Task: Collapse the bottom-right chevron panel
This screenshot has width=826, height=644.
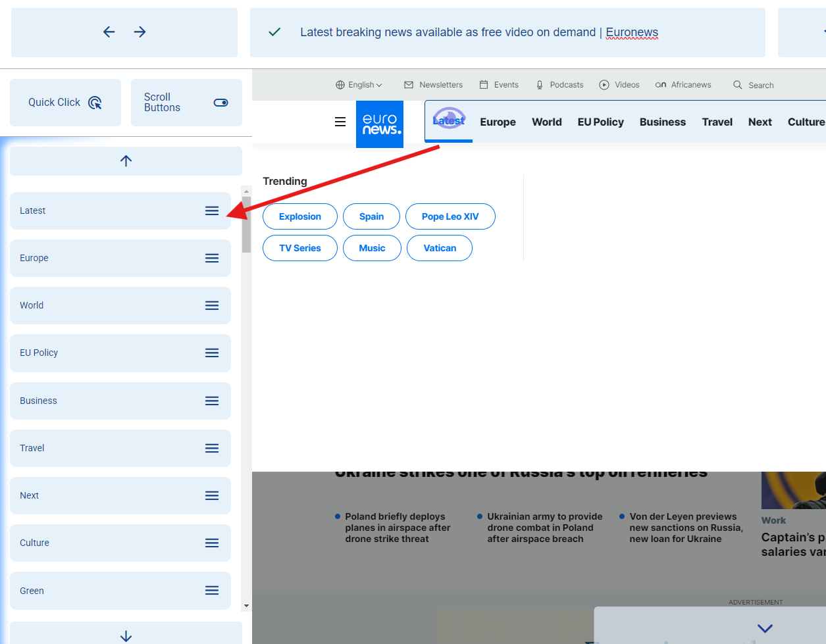Action: coord(765,628)
